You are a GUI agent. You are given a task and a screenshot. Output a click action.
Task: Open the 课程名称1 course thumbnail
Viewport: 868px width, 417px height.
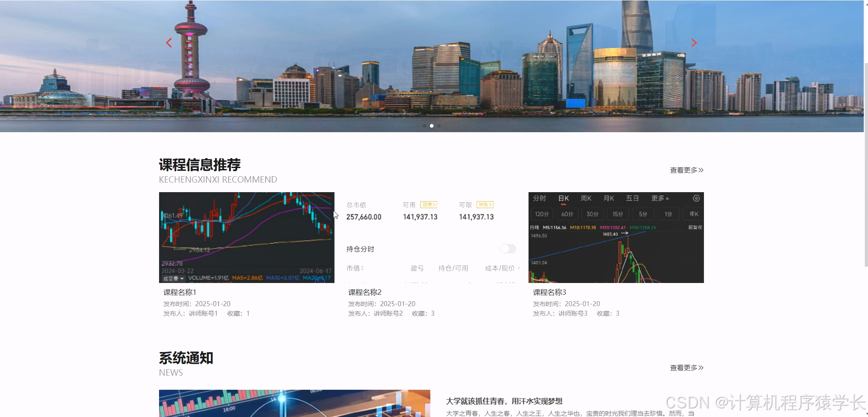[x=247, y=238]
